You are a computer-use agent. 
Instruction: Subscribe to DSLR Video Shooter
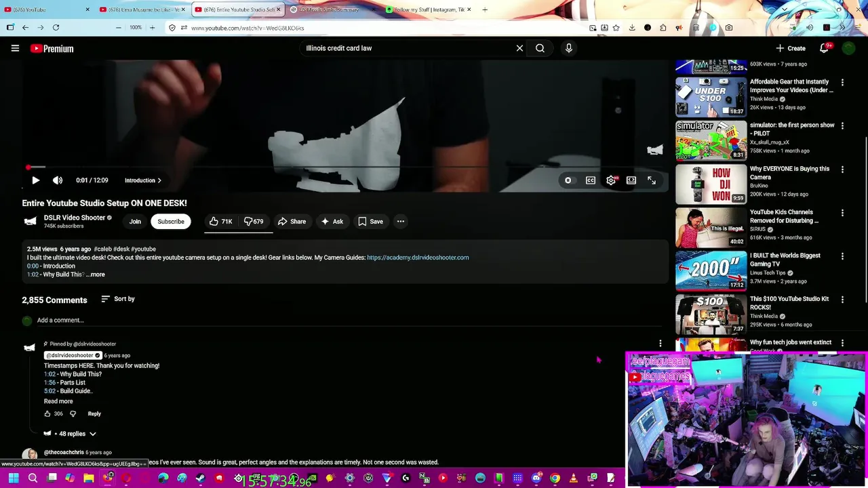click(x=171, y=222)
